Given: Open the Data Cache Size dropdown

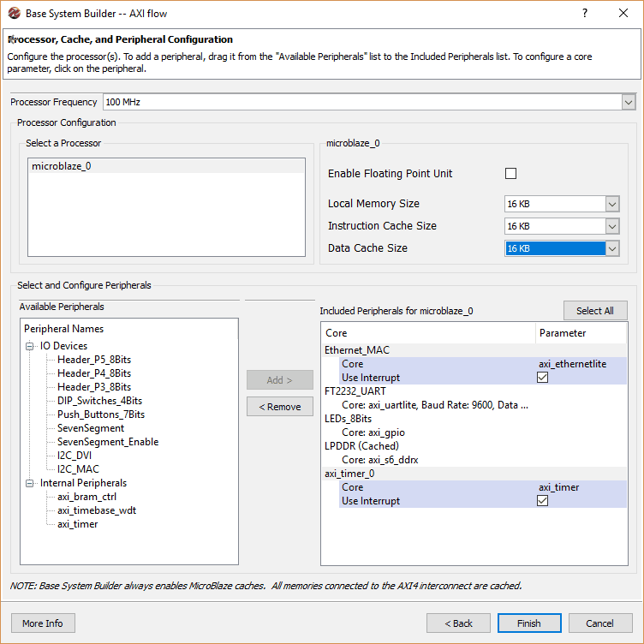Looking at the screenshot, I should coord(611,248).
